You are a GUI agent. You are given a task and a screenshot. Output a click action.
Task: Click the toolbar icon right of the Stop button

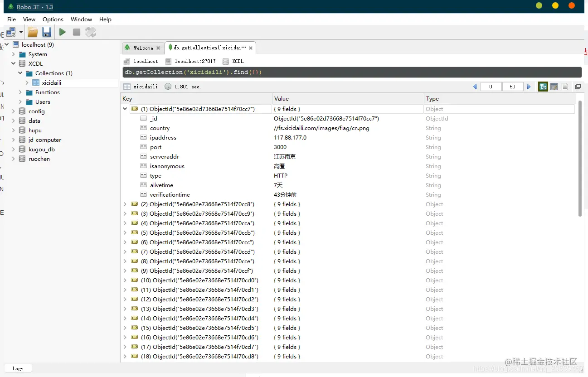coord(91,32)
